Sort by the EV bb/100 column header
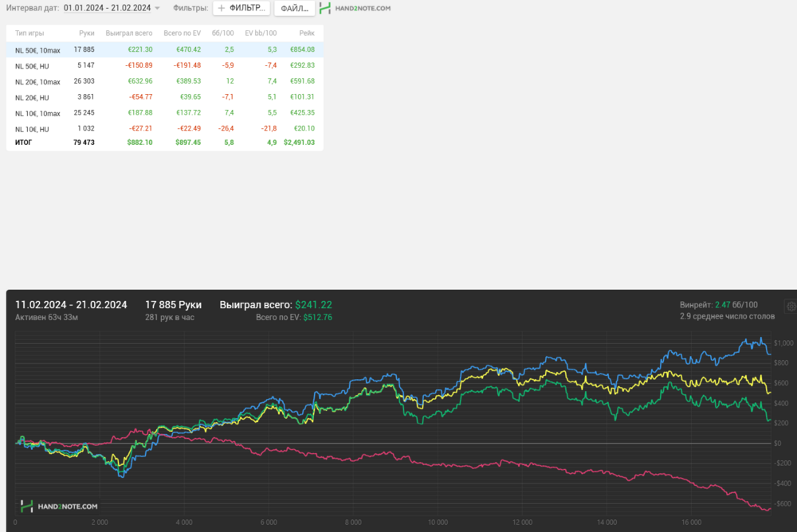 click(261, 33)
